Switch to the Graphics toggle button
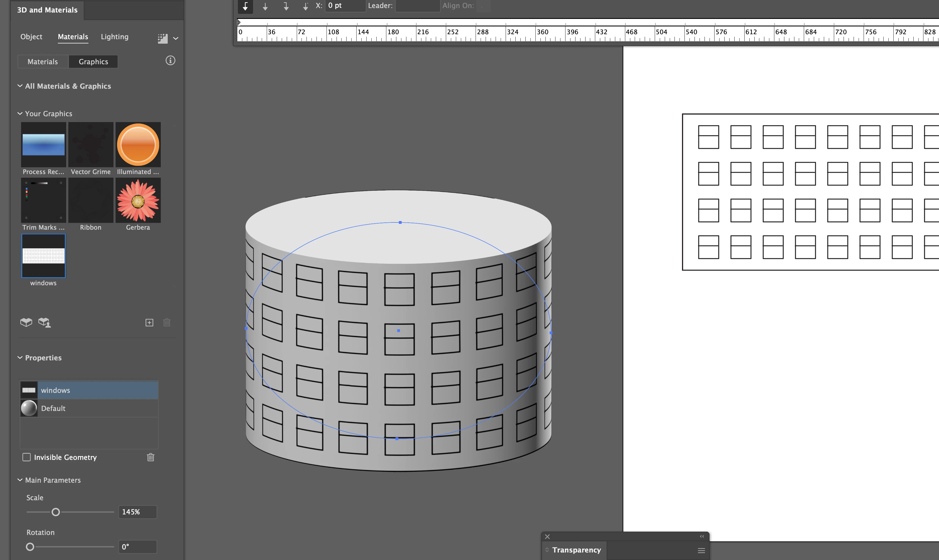The width and height of the screenshot is (939, 560). click(93, 61)
